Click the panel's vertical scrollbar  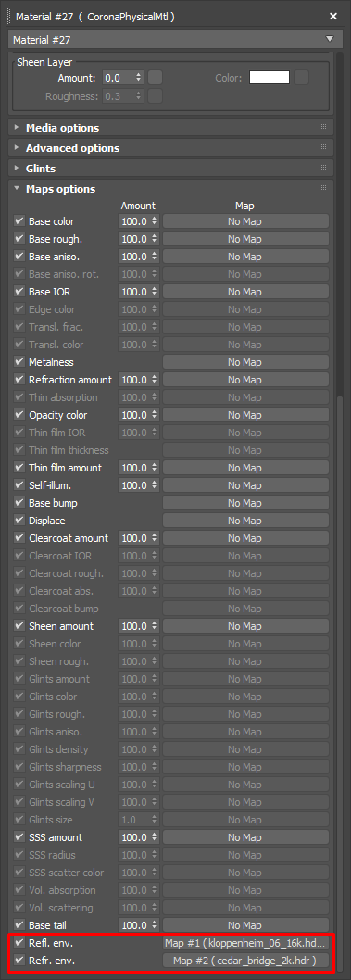341,683
